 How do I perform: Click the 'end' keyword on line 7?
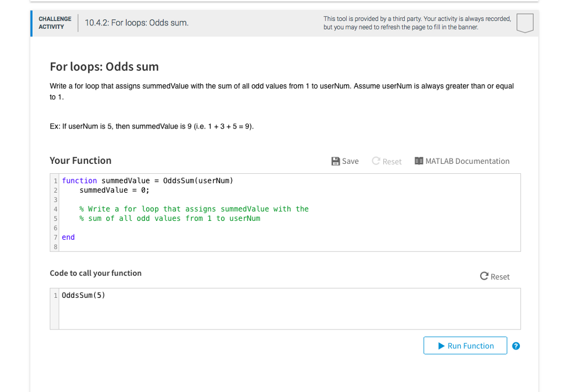tap(68, 237)
